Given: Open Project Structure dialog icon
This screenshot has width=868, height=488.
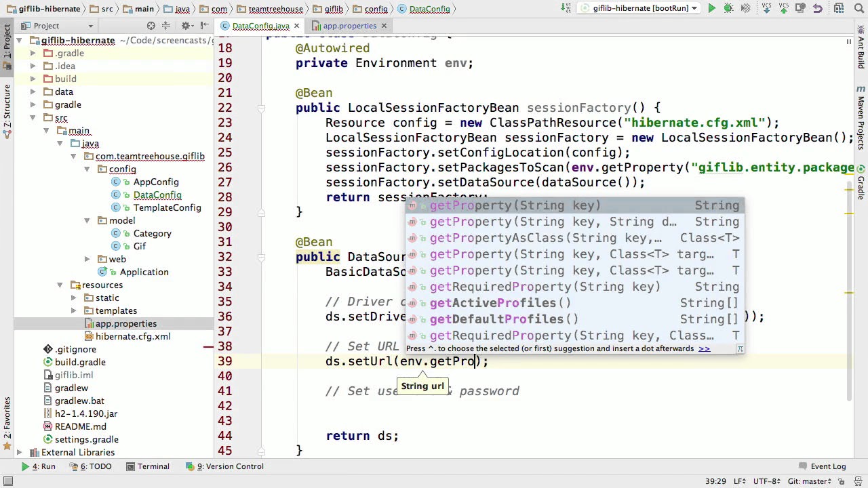Looking at the screenshot, I should (x=840, y=9).
